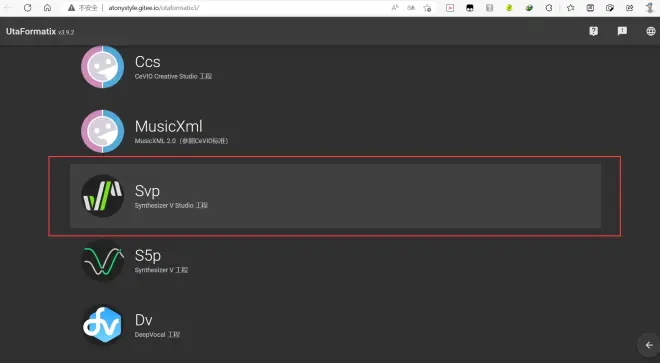Screen dimensions: 660x363
Task: Open browser favorites star outline icon
Action: [x=571, y=8]
